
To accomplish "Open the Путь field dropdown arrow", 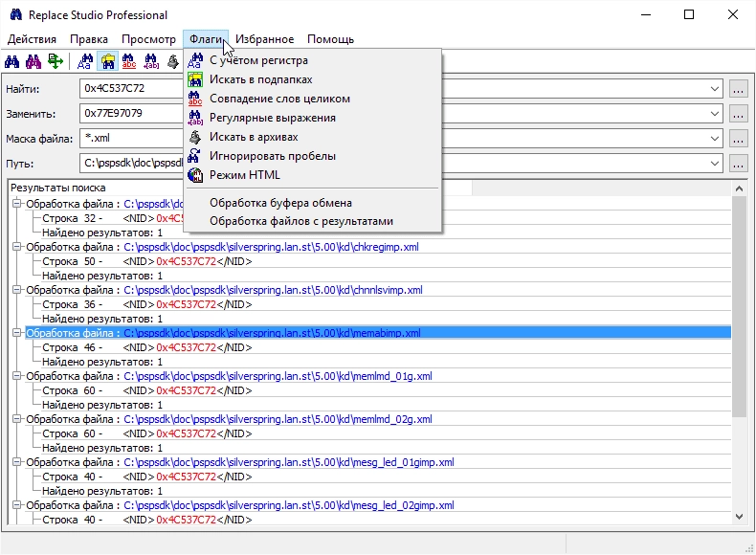I will click(715, 164).
